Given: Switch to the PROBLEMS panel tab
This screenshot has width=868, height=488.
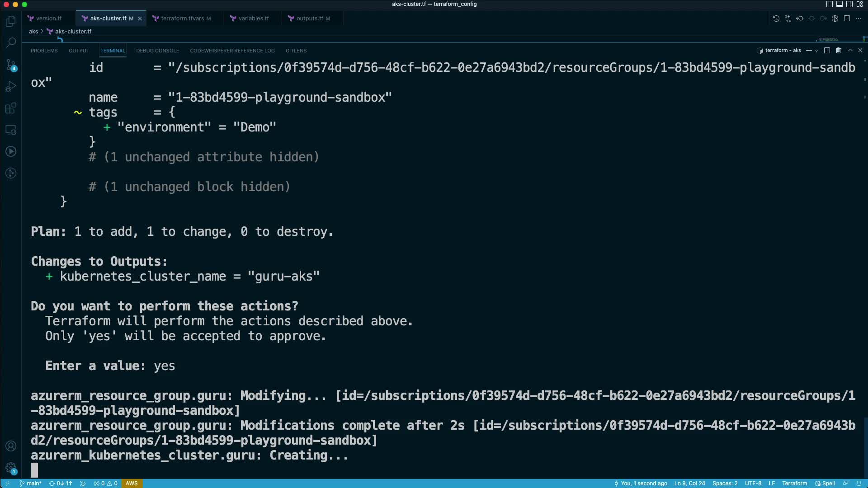Looking at the screenshot, I should [x=44, y=51].
